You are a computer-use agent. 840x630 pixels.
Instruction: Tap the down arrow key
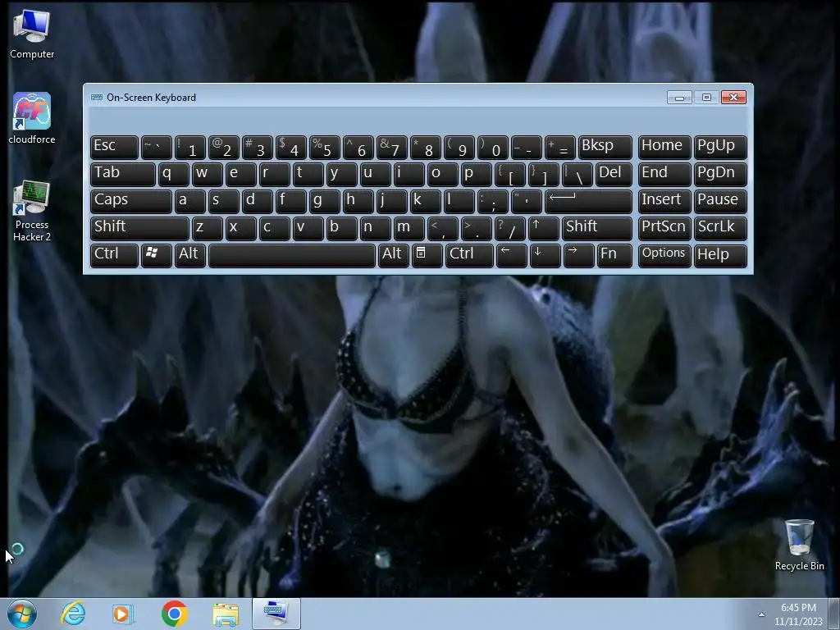coord(545,255)
